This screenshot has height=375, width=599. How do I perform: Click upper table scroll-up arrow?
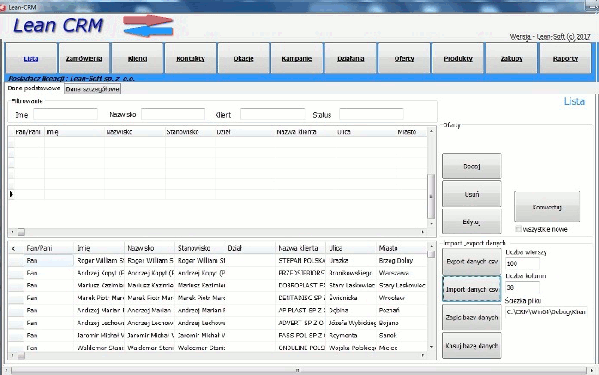point(431,131)
